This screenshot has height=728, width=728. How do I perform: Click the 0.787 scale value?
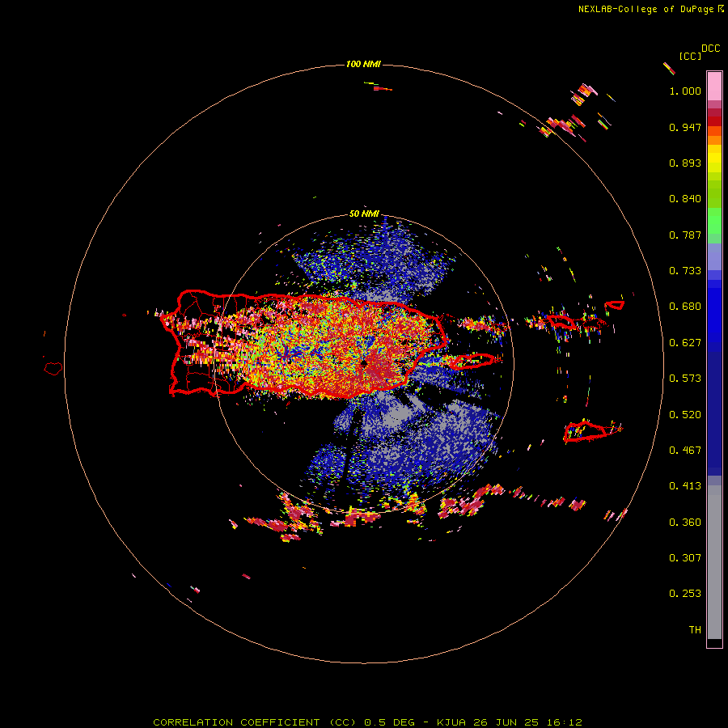pos(685,235)
